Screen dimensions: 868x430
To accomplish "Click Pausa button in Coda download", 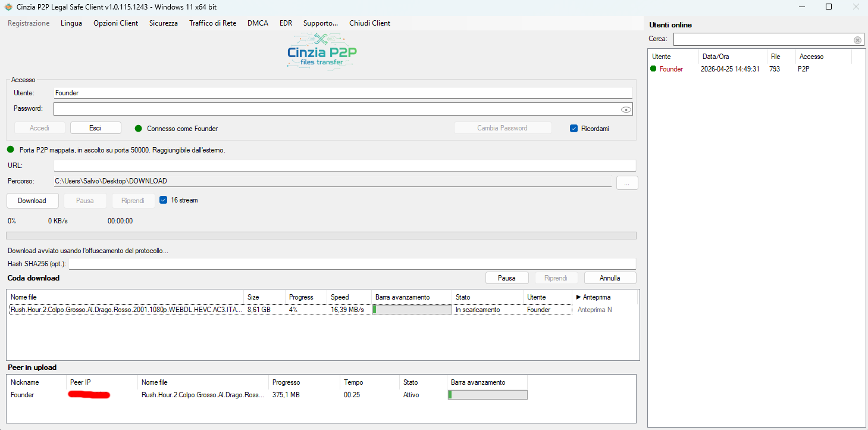I will [507, 278].
